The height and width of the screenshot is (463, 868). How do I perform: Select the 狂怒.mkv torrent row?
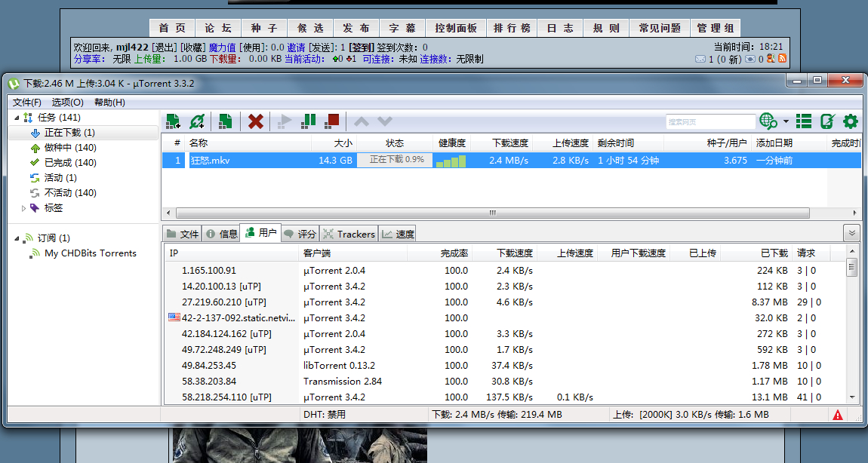click(511, 161)
